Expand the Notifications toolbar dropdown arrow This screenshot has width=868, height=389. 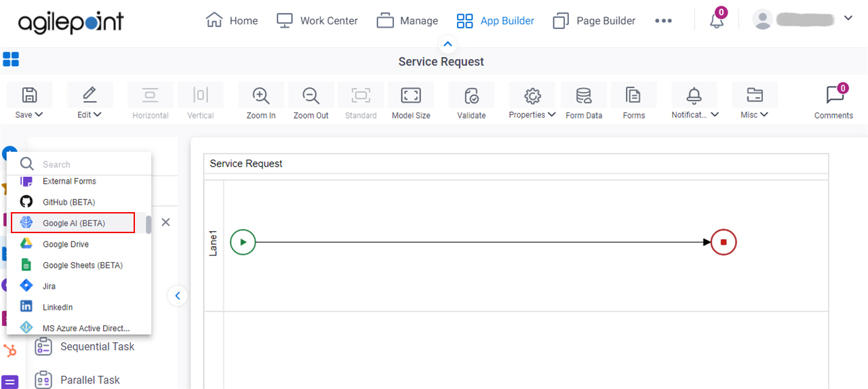(x=714, y=115)
